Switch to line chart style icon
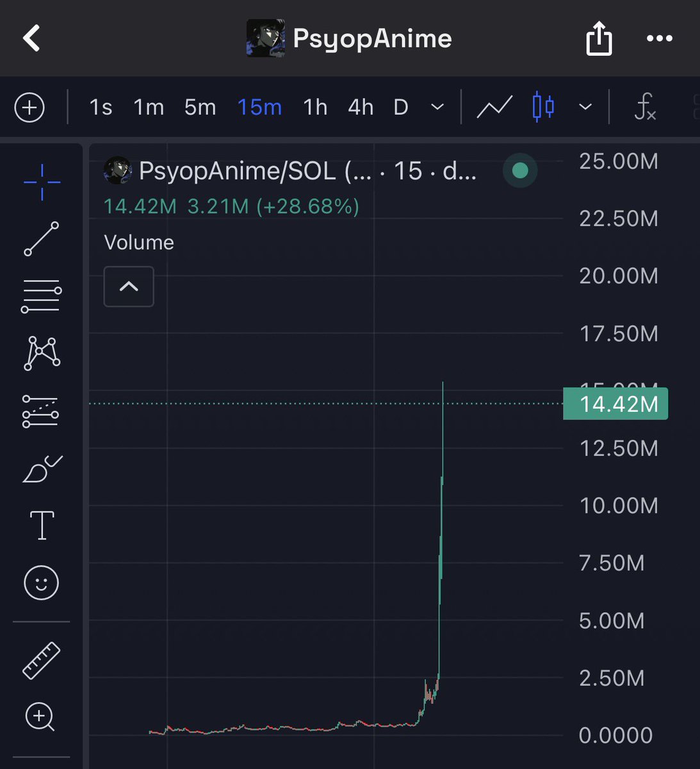The width and height of the screenshot is (700, 769). 494,107
